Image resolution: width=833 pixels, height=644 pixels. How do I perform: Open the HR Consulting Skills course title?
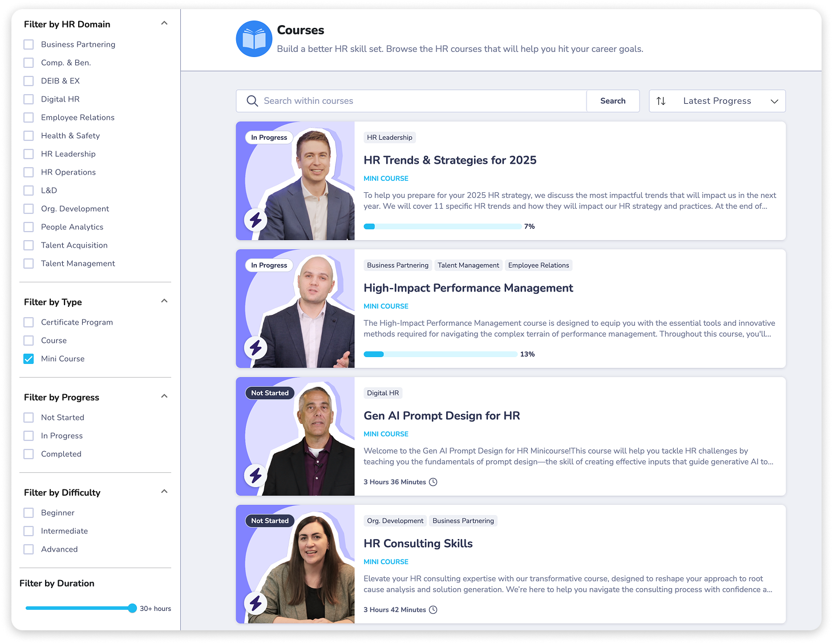pos(418,544)
